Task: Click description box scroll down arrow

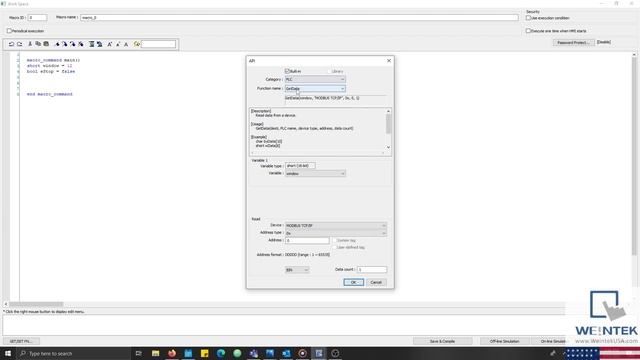Action: tap(388, 147)
